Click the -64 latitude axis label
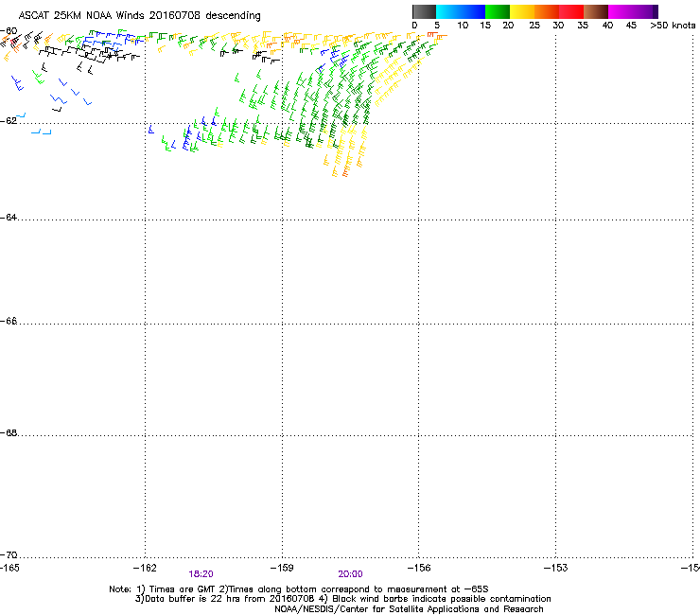The image size is (700, 615). pyautogui.click(x=9, y=218)
